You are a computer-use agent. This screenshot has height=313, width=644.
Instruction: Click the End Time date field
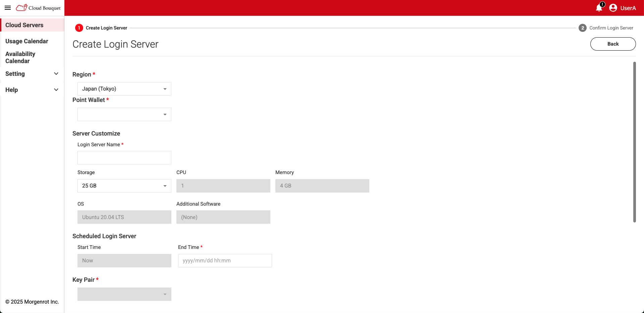225,261
